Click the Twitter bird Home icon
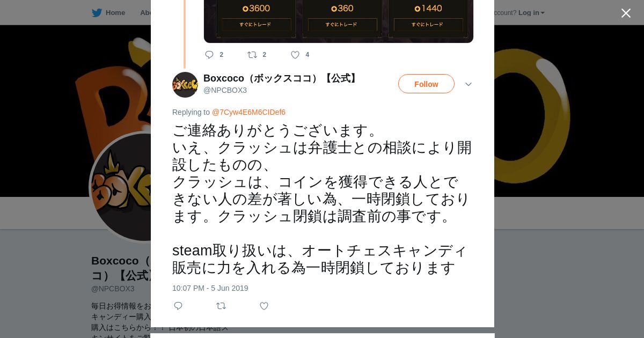644x338 pixels. [97, 13]
